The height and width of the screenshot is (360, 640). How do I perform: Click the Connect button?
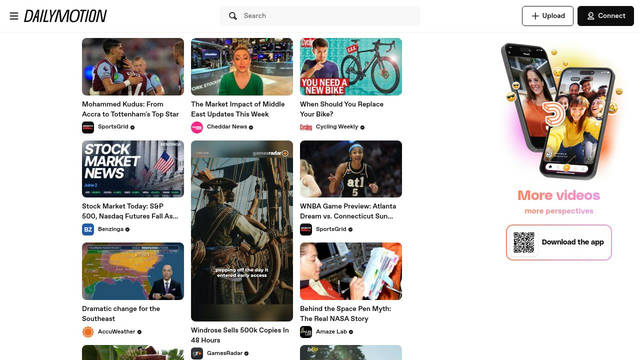coord(605,16)
